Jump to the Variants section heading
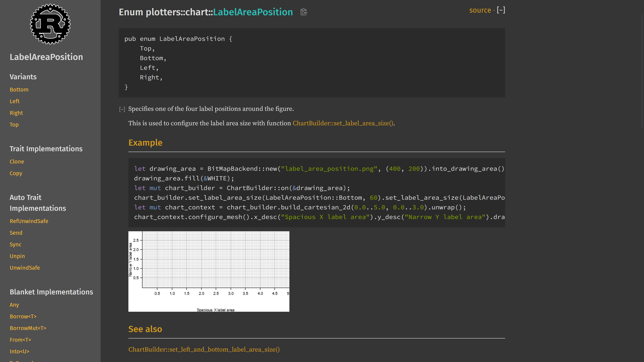 click(23, 77)
